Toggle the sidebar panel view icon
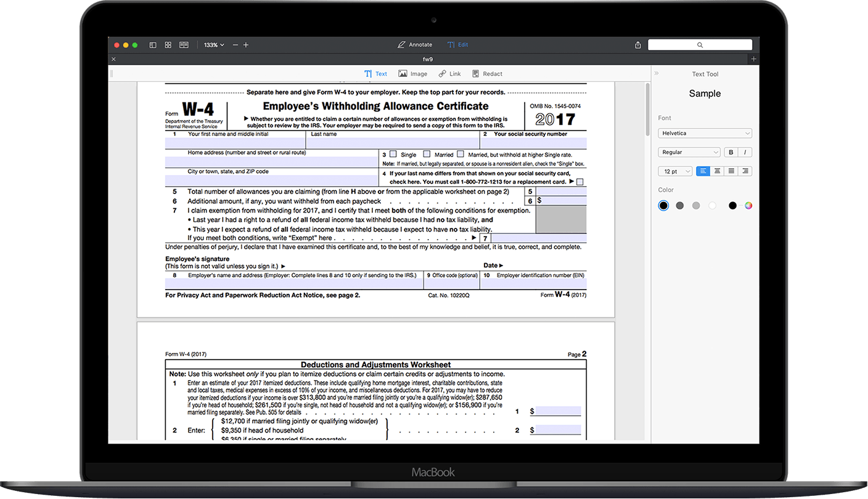The width and height of the screenshot is (868, 499). click(x=153, y=45)
